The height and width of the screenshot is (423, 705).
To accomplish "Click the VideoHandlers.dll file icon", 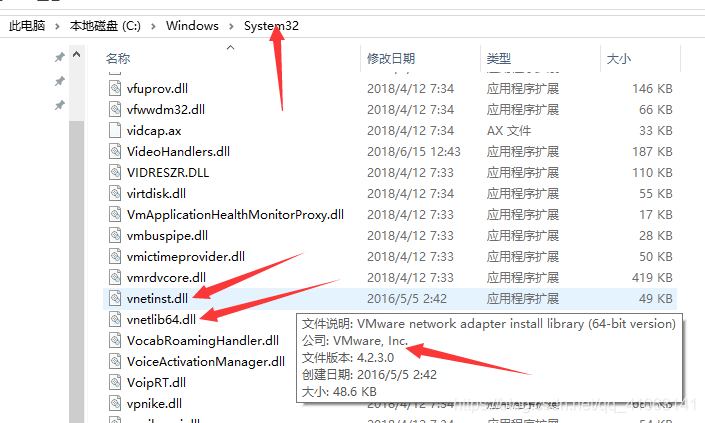I will point(115,151).
